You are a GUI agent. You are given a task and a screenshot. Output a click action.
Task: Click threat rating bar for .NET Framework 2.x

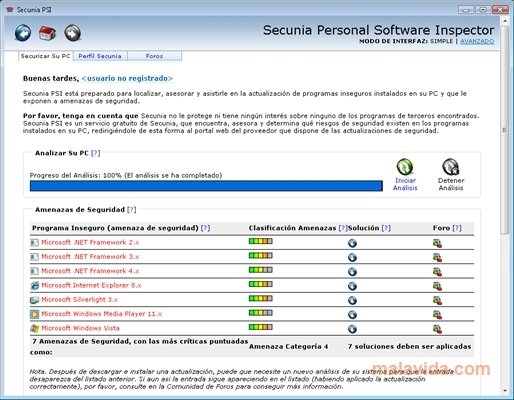coord(261,241)
